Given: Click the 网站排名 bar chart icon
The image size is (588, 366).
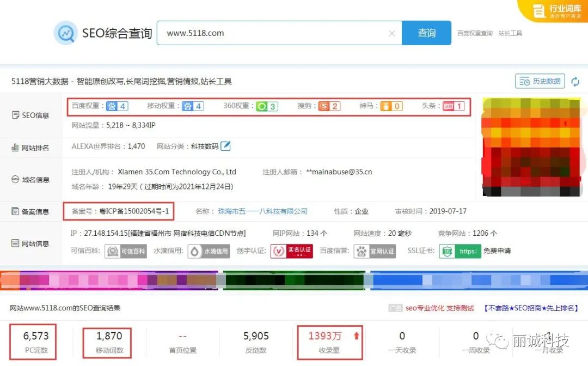Looking at the screenshot, I should point(15,148).
